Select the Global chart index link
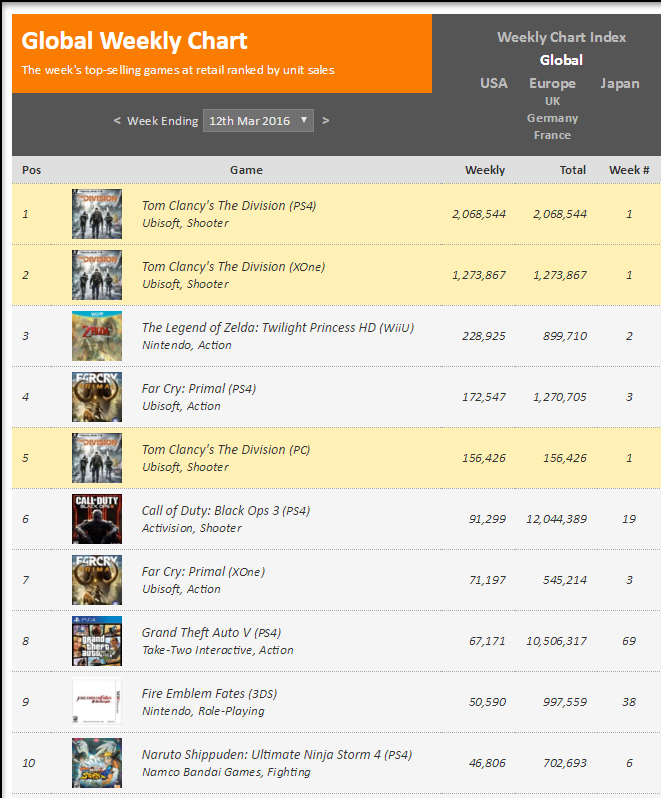 (x=561, y=60)
